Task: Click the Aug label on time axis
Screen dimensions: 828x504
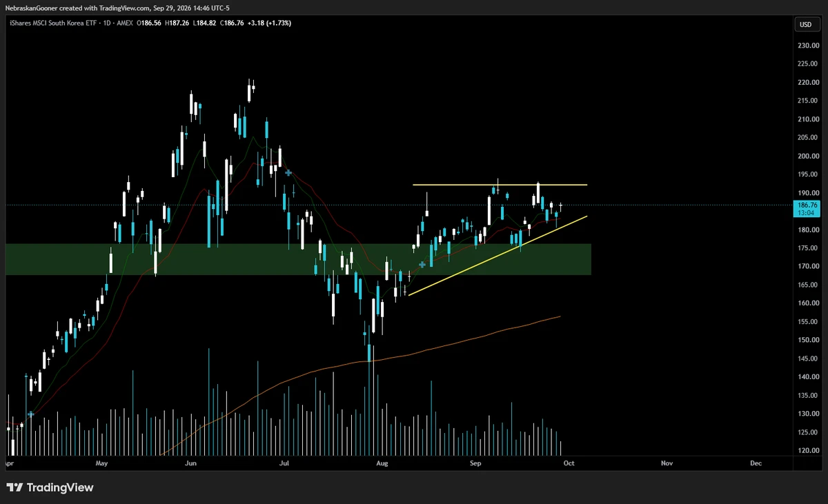Action: pyautogui.click(x=382, y=464)
